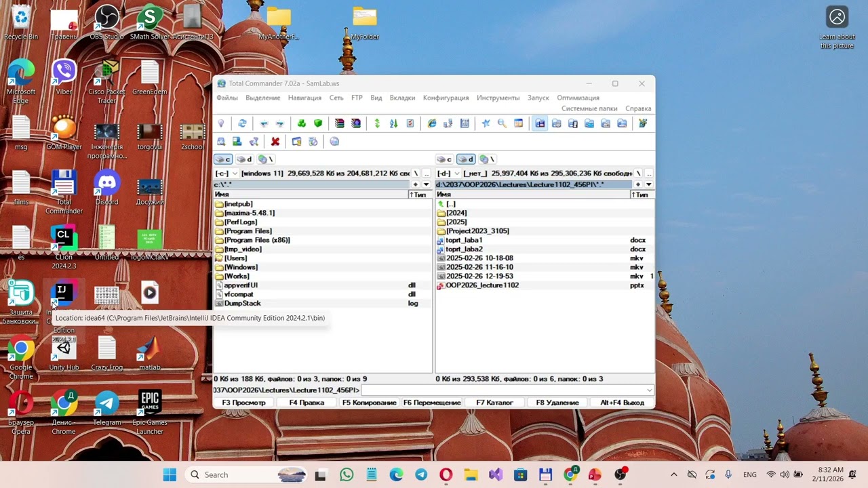Screen dimensions: 868x488
Task: Click the Internet Explorer toolbar icon
Action: [x=432, y=123]
